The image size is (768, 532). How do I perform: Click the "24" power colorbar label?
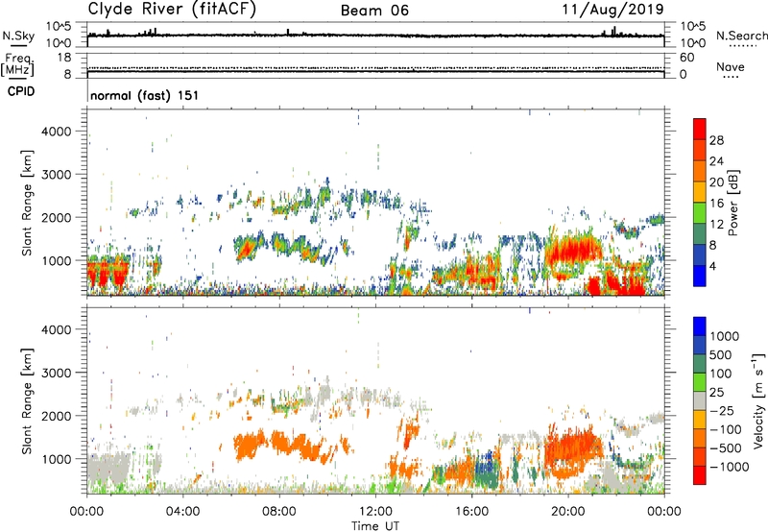[716, 161]
